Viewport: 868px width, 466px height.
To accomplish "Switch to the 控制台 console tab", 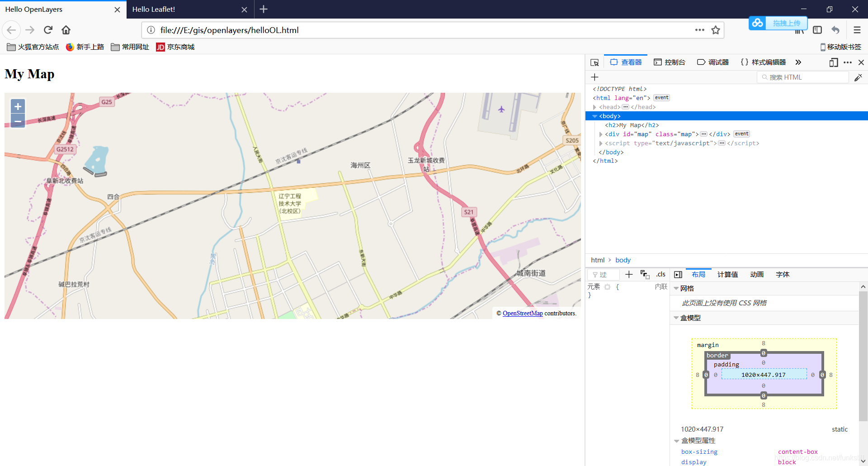I will [x=670, y=62].
